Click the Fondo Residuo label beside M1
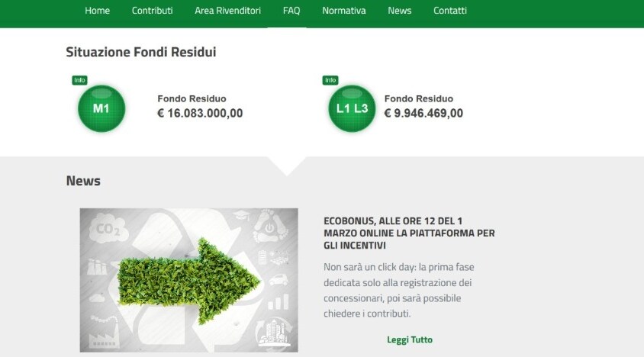 pos(192,98)
